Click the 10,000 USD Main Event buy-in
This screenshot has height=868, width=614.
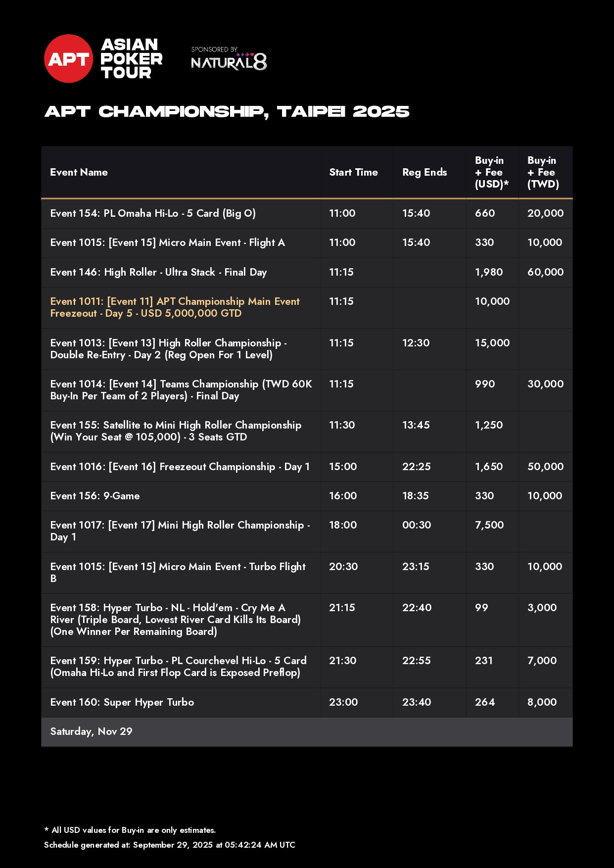(x=492, y=301)
